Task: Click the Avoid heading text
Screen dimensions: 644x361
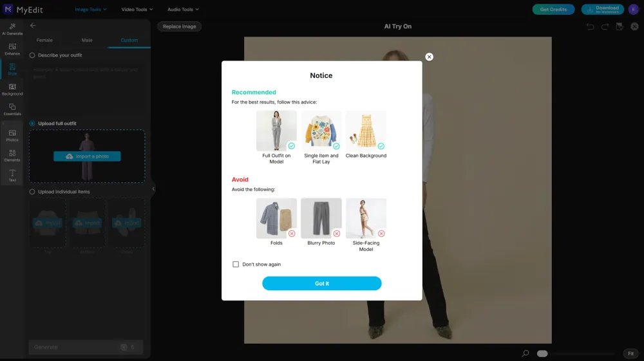Action: point(240,180)
